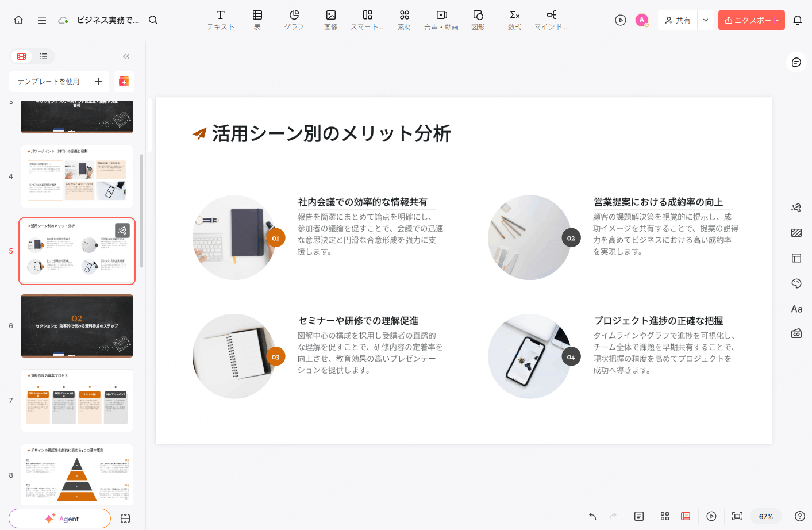
Task: Open the speaker notes icon
Action: (639, 516)
